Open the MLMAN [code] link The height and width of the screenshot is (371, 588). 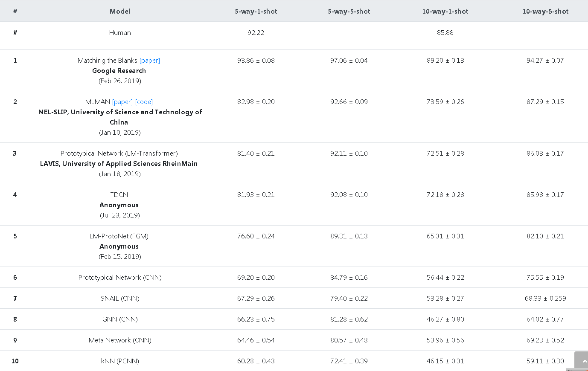click(144, 101)
